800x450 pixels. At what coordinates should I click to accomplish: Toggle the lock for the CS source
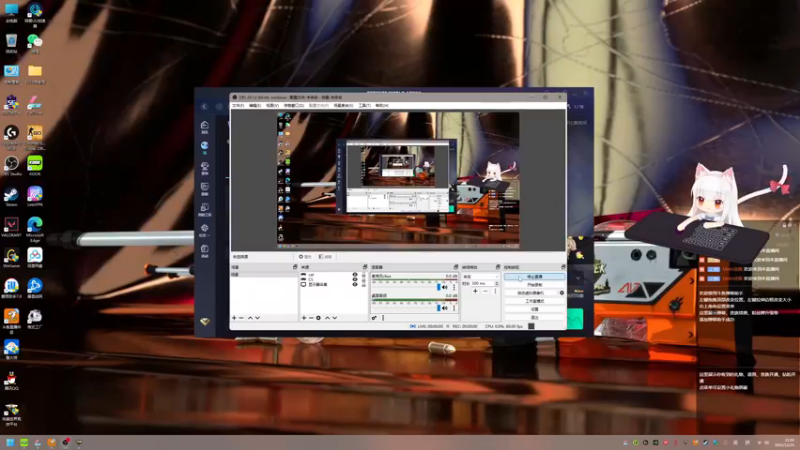pyautogui.click(x=364, y=280)
